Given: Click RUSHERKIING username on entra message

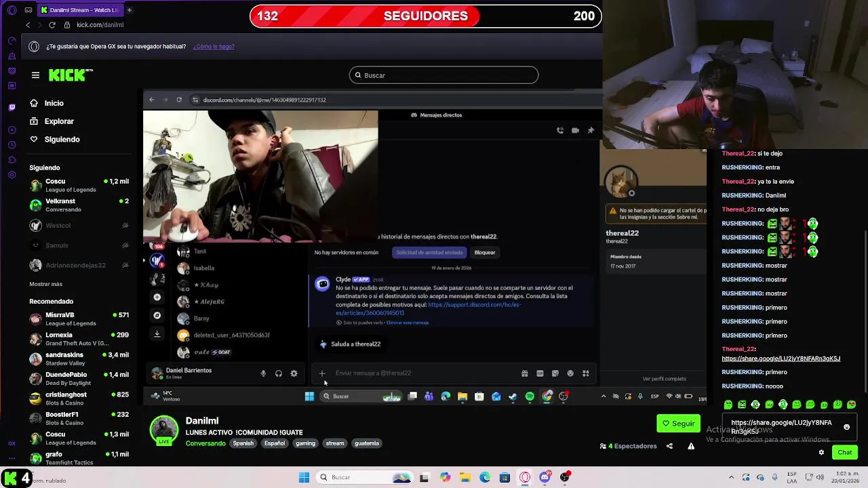Looking at the screenshot, I should [743, 167].
